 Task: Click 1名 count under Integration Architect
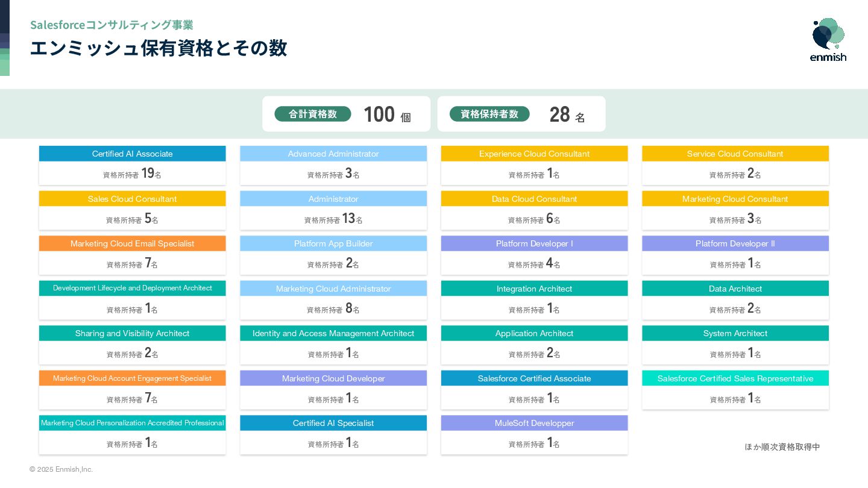pos(553,308)
